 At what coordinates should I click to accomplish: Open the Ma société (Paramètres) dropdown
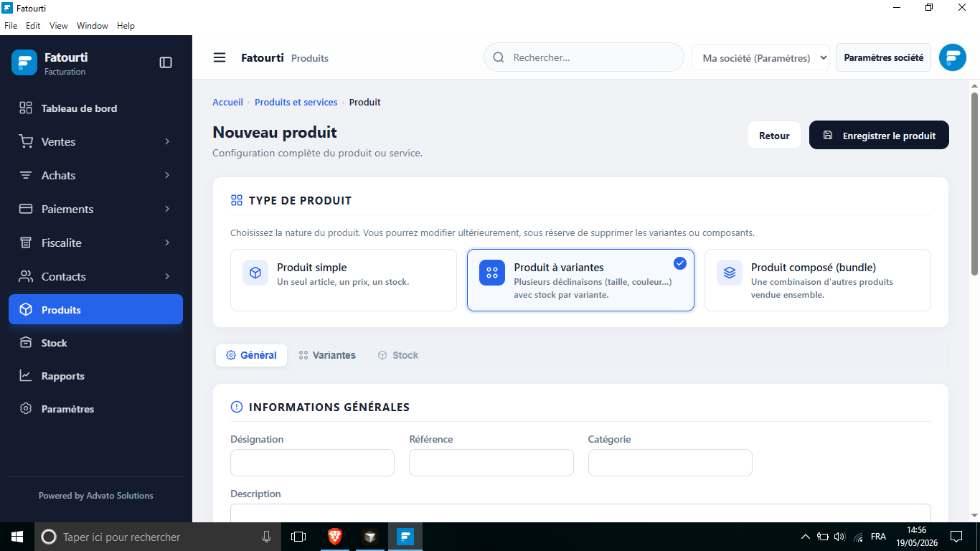pos(760,57)
